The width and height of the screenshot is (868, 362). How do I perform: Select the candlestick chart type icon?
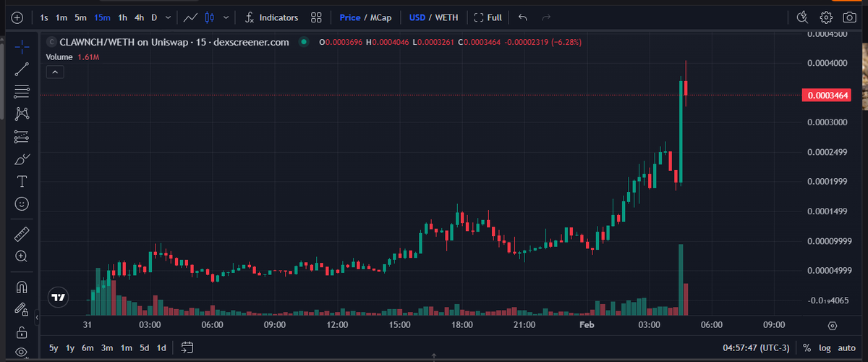[x=210, y=17]
